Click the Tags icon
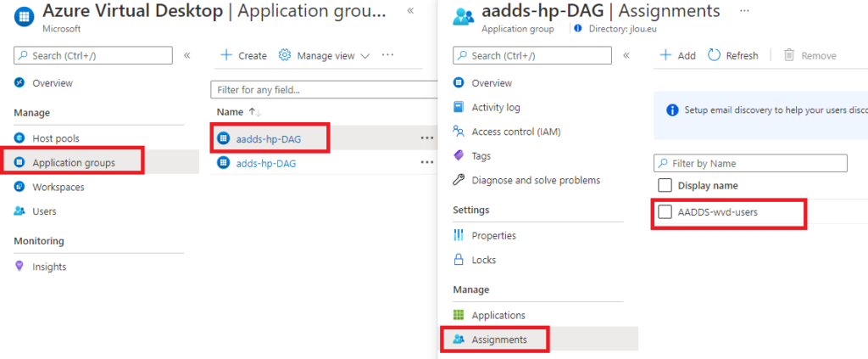This screenshot has height=359, width=868. (459, 155)
